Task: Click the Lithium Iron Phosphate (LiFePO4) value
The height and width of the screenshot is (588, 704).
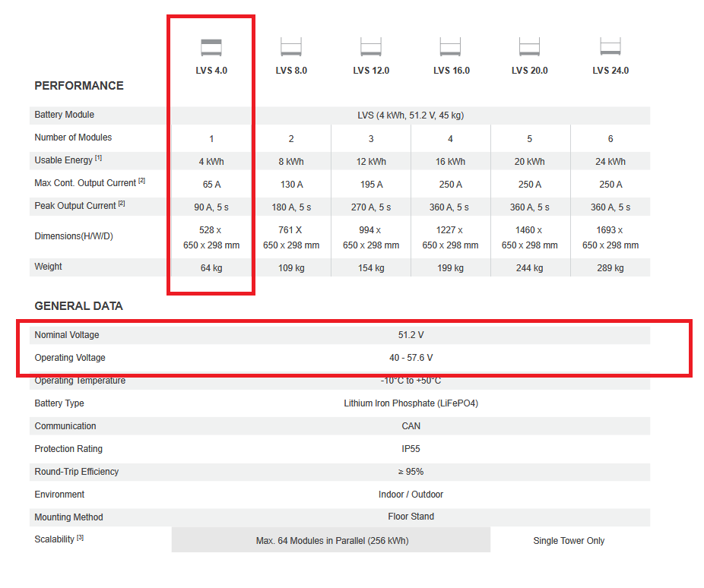Action: click(411, 403)
